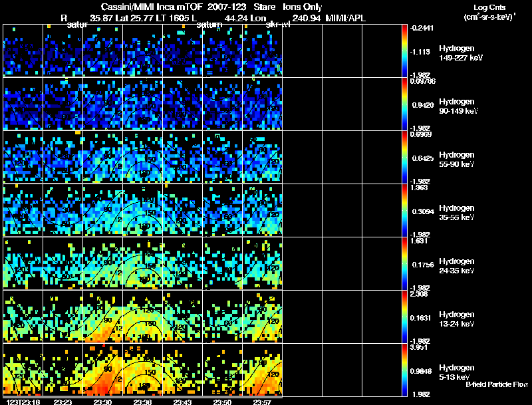Click the Hydrogen 24-35 keV color bar

click(404, 264)
